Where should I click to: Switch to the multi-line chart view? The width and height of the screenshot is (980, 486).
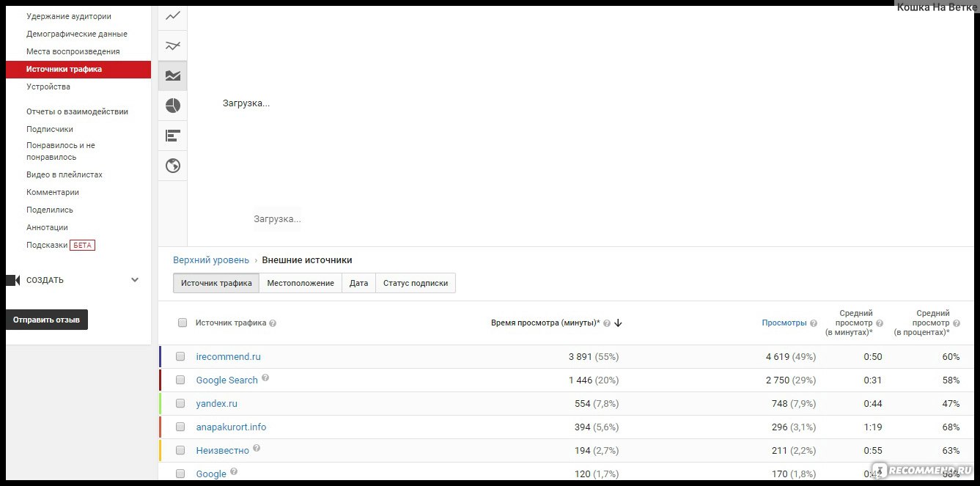(x=173, y=45)
